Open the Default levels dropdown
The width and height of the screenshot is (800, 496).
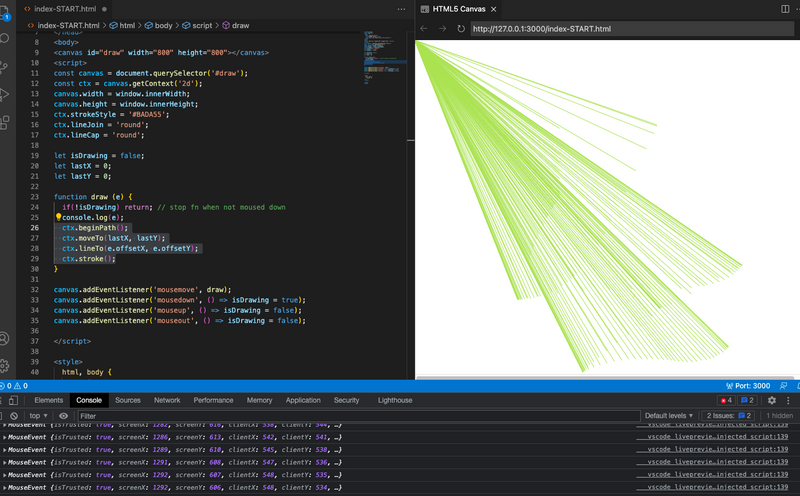point(669,416)
